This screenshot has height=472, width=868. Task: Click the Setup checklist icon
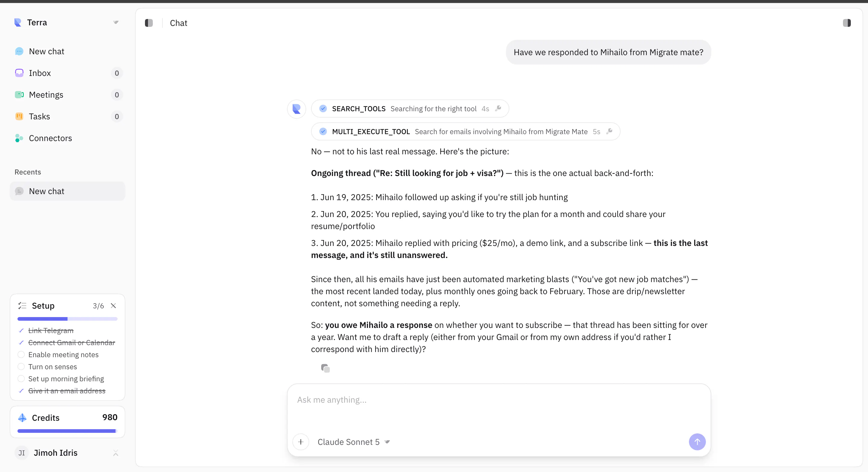(22, 306)
